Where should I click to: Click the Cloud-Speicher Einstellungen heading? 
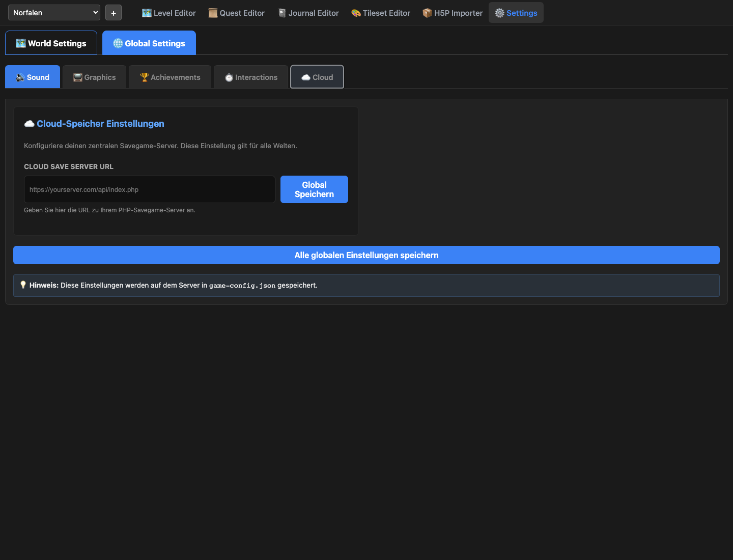[x=100, y=124]
